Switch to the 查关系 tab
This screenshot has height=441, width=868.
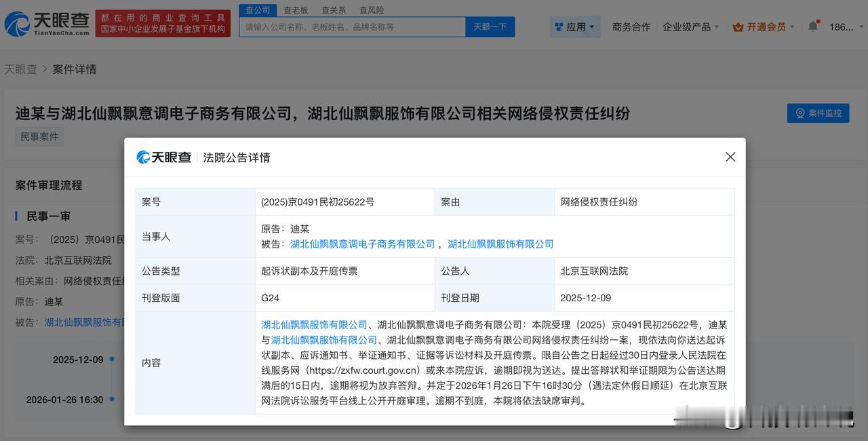(x=334, y=9)
